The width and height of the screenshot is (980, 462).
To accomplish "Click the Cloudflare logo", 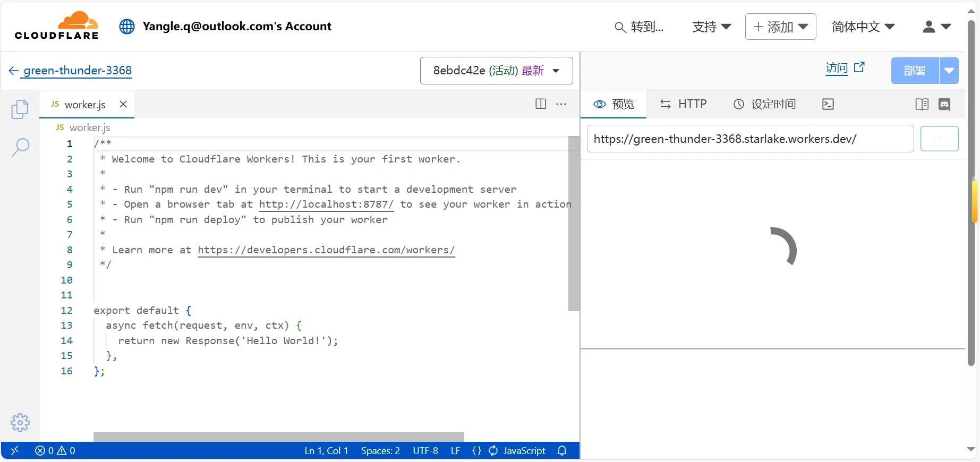I will click(56, 25).
